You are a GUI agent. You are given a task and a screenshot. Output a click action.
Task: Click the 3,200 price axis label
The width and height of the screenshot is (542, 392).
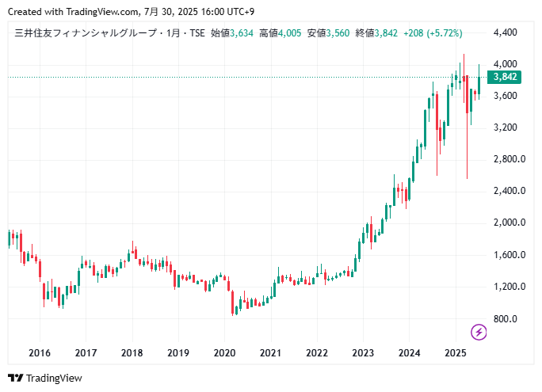point(506,127)
